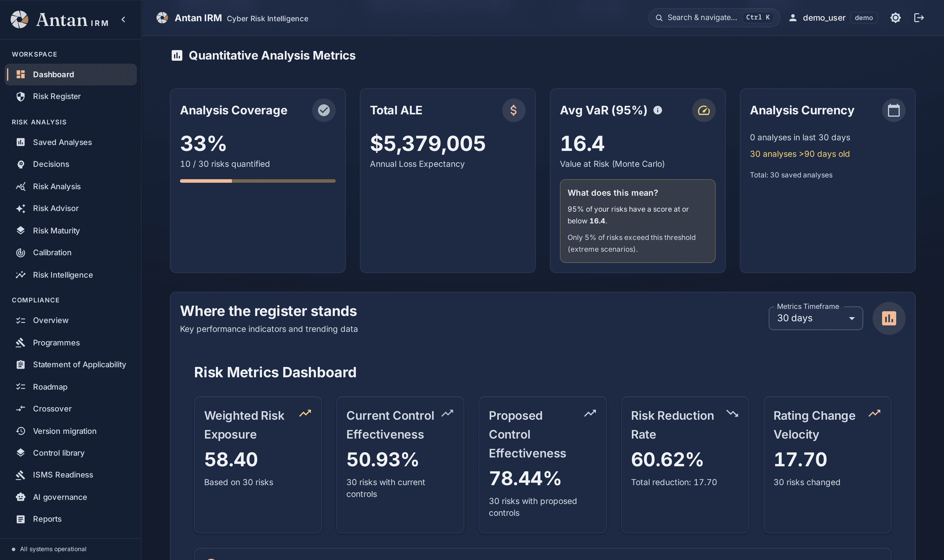Click the logout icon in the header
Viewport: 944px width, 560px height.
(919, 18)
